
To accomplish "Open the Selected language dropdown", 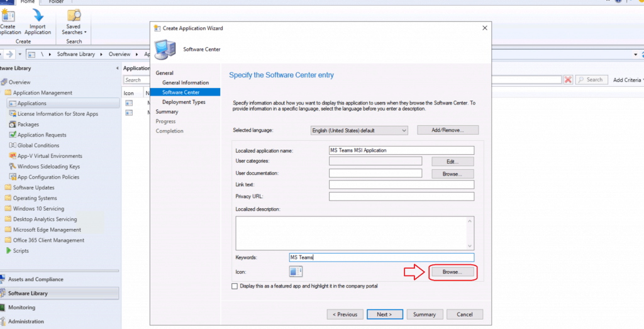I will pyautogui.click(x=359, y=130).
